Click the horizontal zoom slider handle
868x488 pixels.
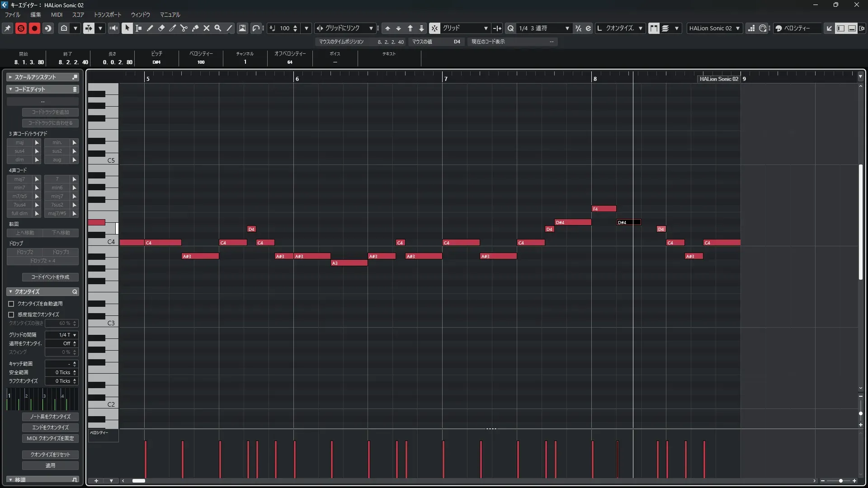[x=840, y=481]
